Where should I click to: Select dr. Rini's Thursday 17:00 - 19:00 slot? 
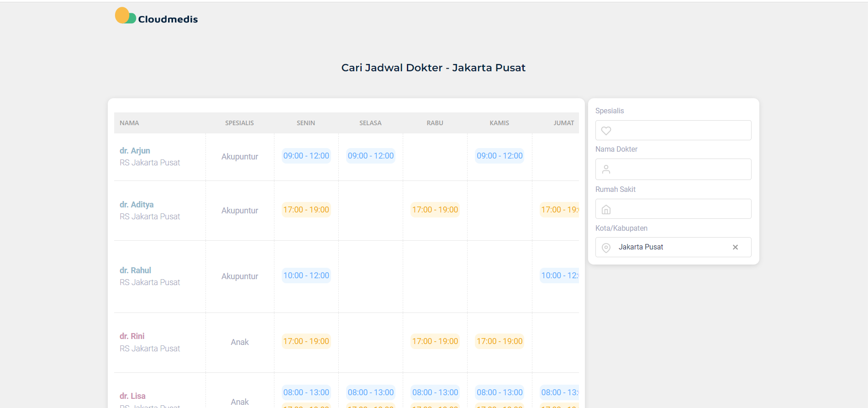tap(500, 341)
